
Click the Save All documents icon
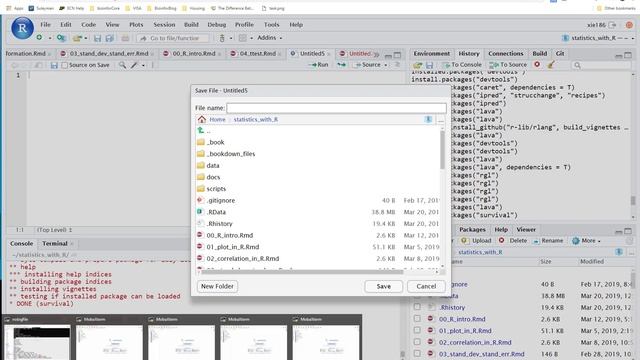click(109, 38)
